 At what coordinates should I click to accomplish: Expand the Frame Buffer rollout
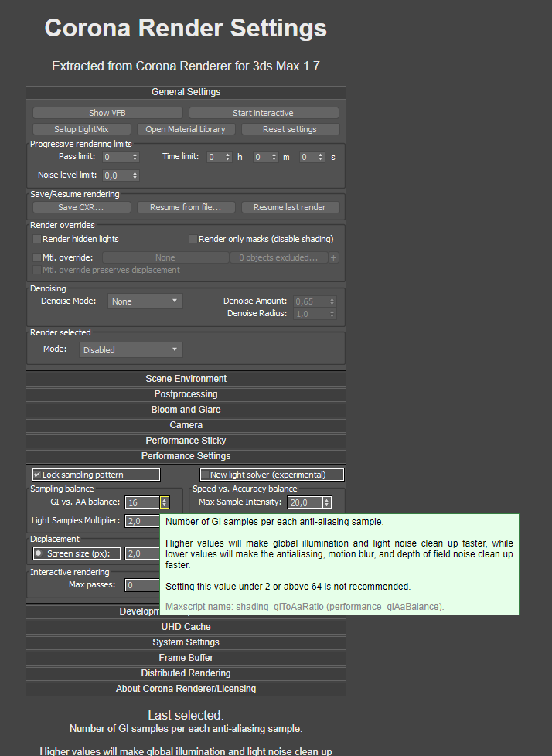pyautogui.click(x=186, y=658)
